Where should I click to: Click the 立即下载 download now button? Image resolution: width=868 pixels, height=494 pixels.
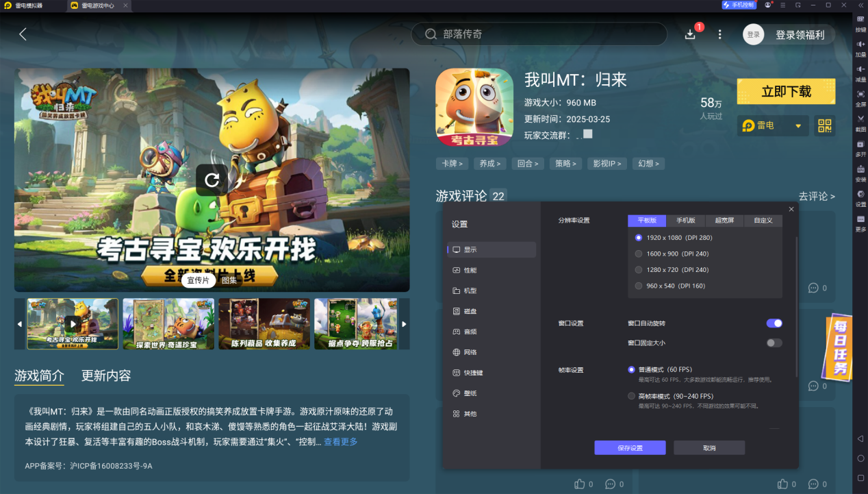786,92
